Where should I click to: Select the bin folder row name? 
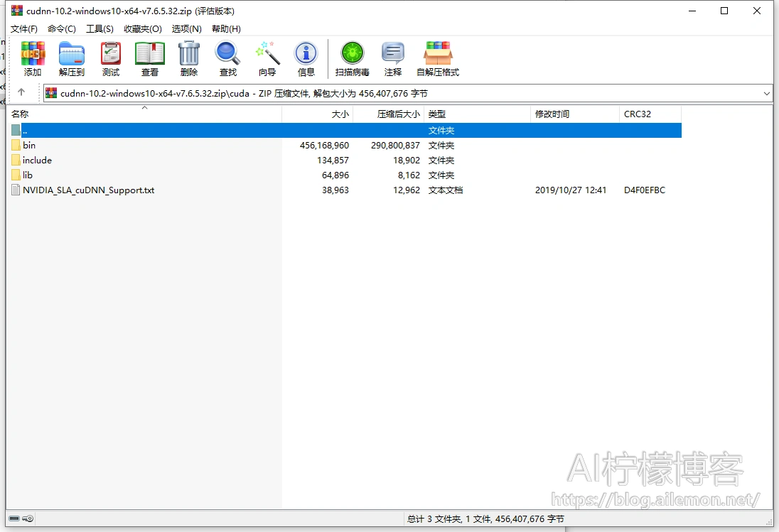pos(29,146)
